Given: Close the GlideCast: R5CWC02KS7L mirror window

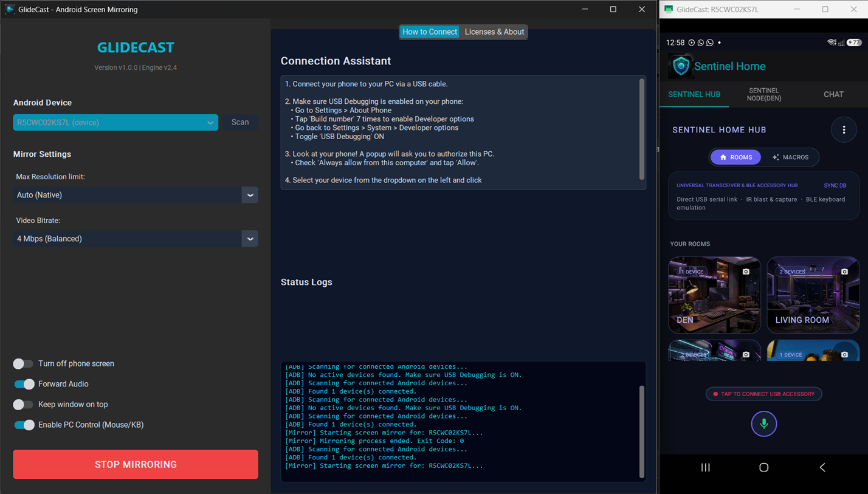Looking at the screenshot, I should (x=853, y=9).
